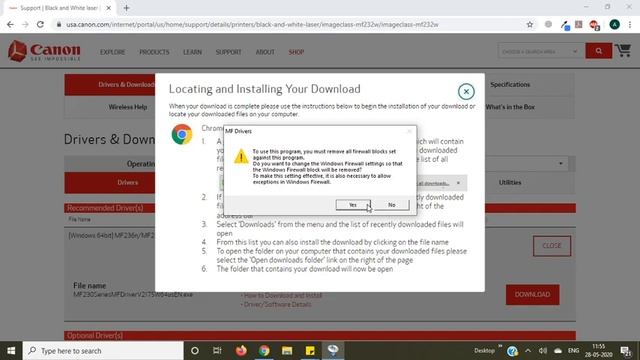Screen dimensions: 640x360
Task: Click the volume icon in the tray
Action: click(542, 351)
